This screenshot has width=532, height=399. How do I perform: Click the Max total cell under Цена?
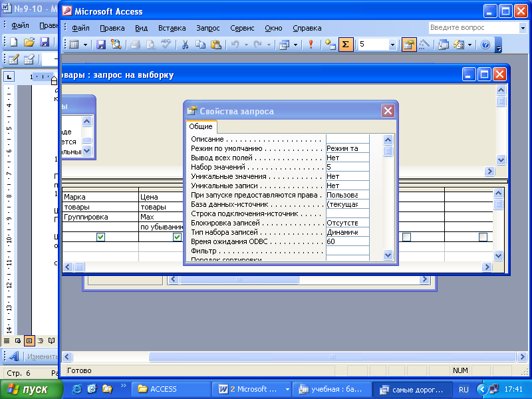click(x=161, y=217)
